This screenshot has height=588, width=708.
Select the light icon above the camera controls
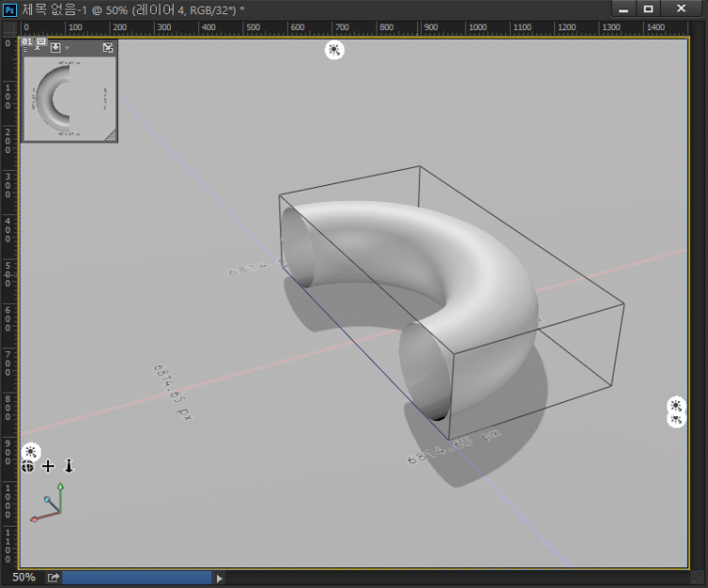tap(30, 451)
